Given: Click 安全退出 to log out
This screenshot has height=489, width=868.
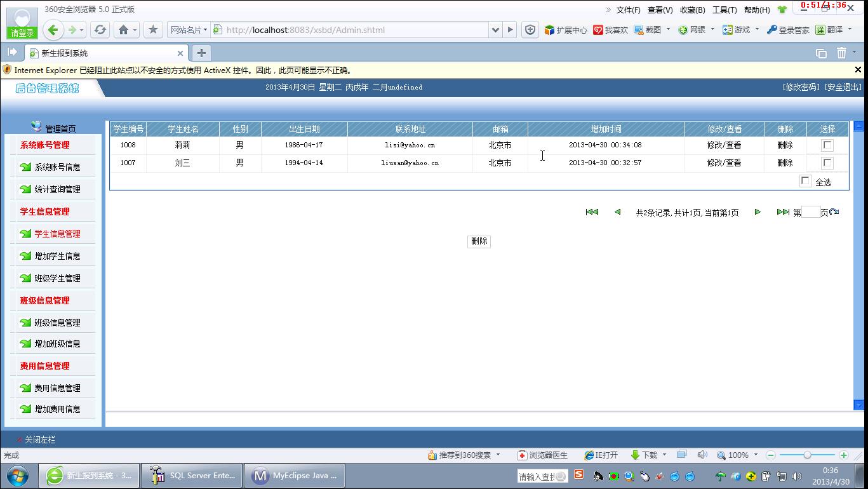Looking at the screenshot, I should coord(843,87).
